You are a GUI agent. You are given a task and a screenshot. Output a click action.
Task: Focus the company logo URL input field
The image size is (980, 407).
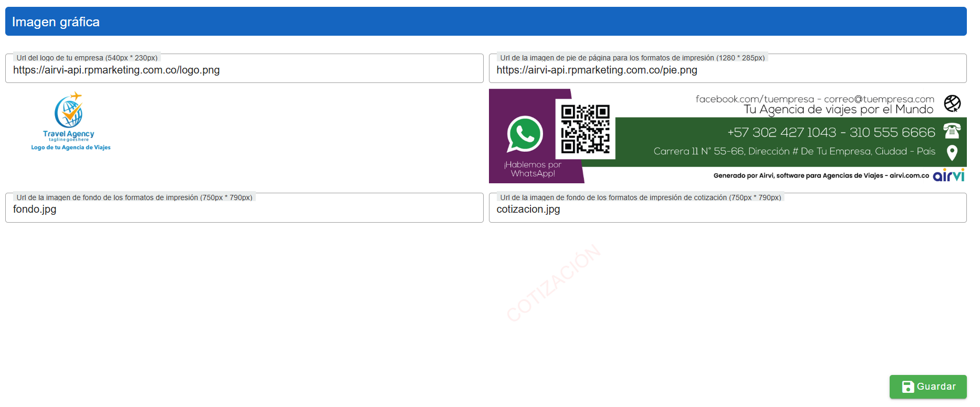pos(244,70)
